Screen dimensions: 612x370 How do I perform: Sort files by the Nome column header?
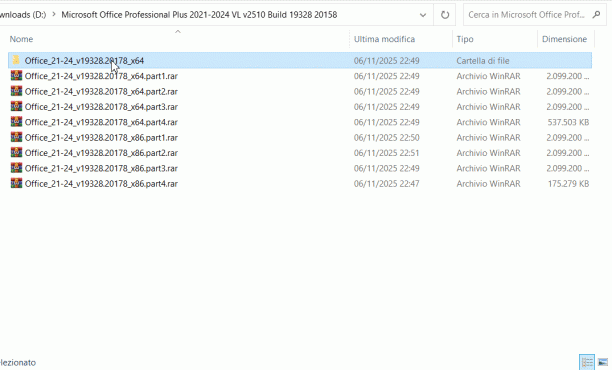click(21, 39)
